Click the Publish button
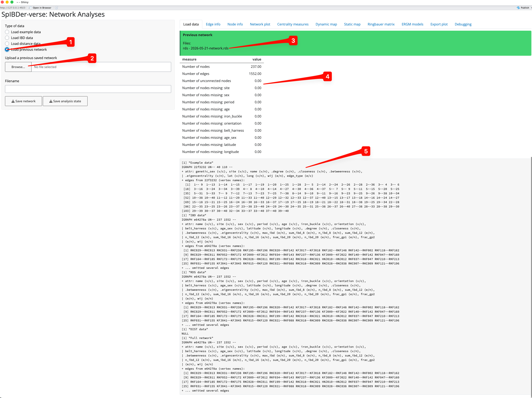The height and width of the screenshot is (398, 532). (523, 8)
